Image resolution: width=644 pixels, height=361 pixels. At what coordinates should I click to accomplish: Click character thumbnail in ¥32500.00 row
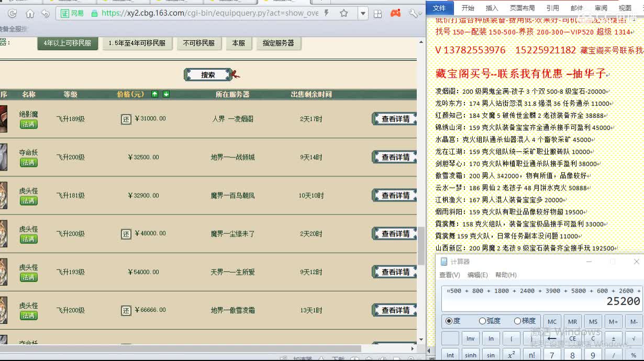(3, 157)
